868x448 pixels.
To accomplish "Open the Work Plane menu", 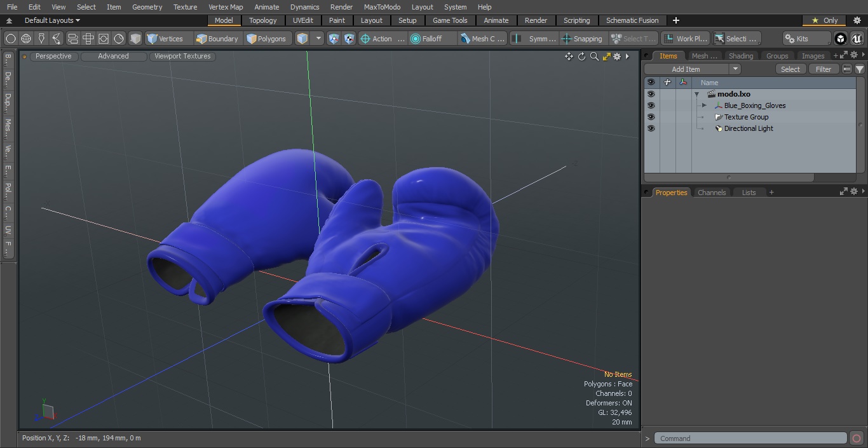I will [x=685, y=39].
